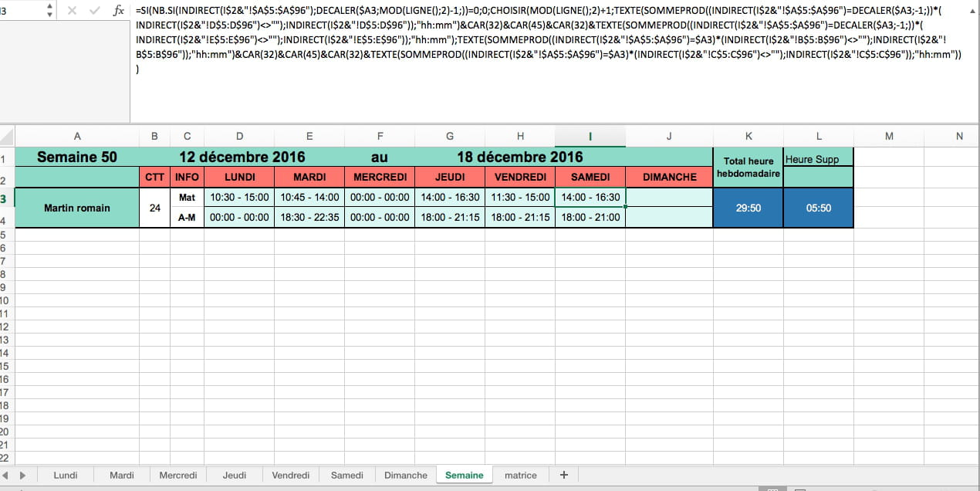
Task: Switch to the Jeudi sheet tab
Action: point(235,475)
